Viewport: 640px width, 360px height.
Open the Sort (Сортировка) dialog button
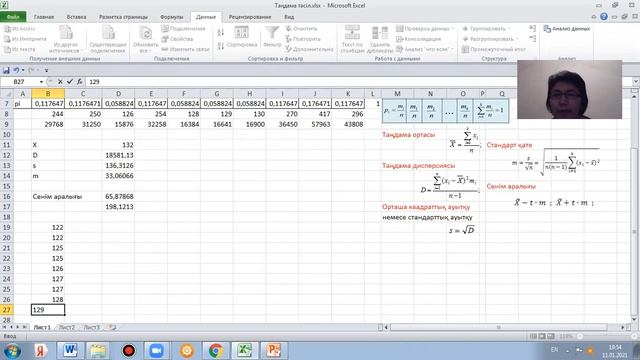click(x=242, y=38)
